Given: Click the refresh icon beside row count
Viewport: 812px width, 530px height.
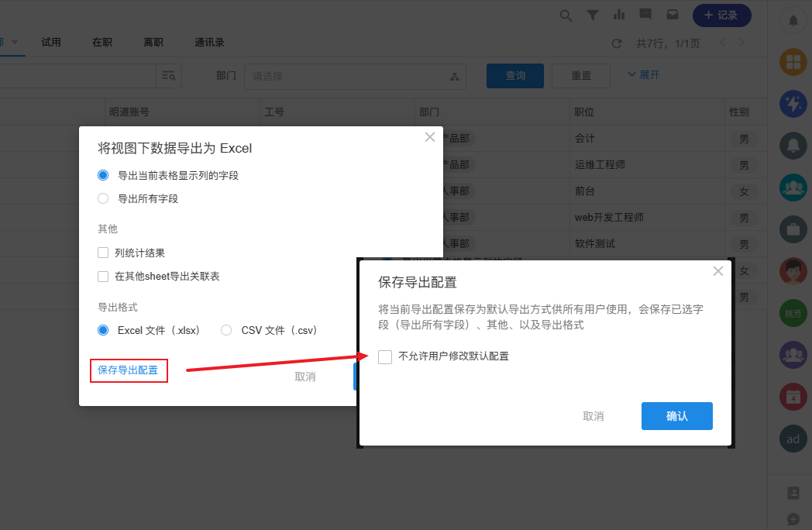Looking at the screenshot, I should [617, 43].
